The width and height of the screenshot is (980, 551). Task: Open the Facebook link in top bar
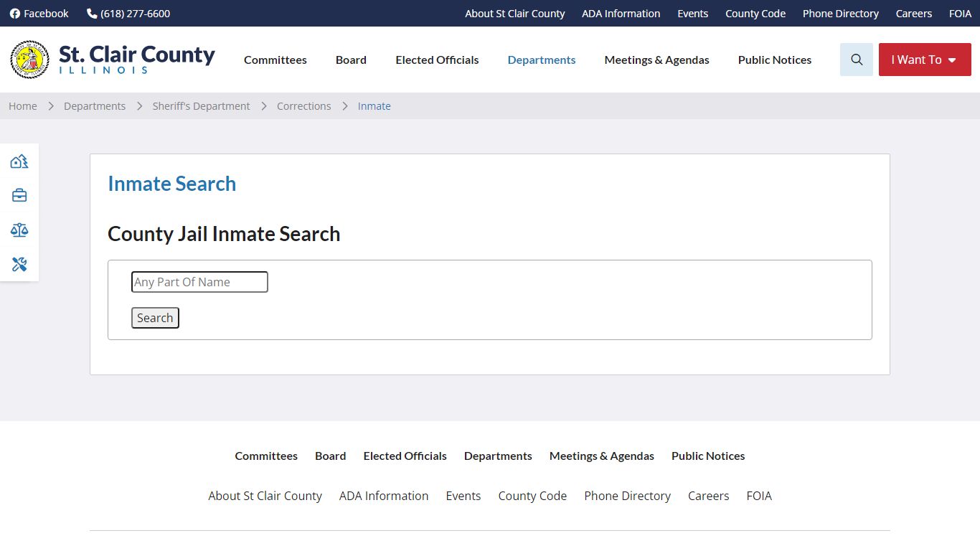[x=39, y=14]
